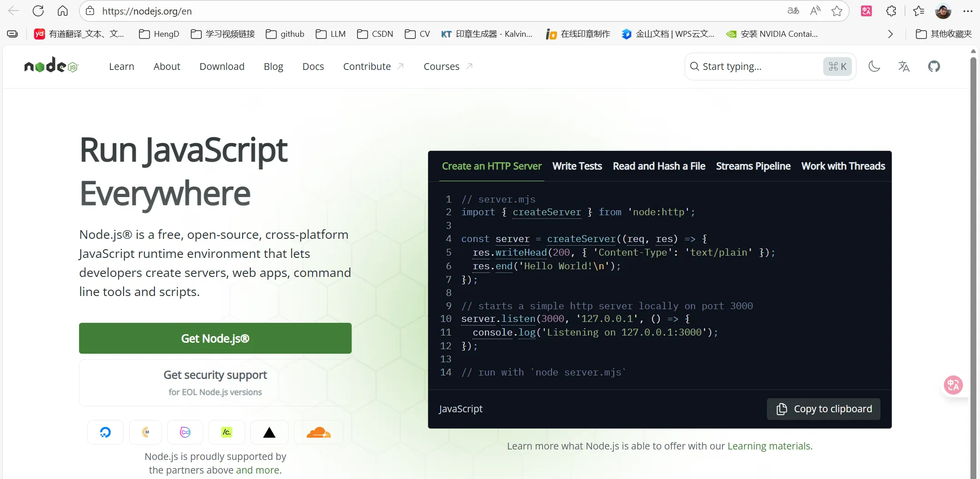The image size is (980, 479).
Task: Follow the Learning materials link
Action: click(x=769, y=446)
